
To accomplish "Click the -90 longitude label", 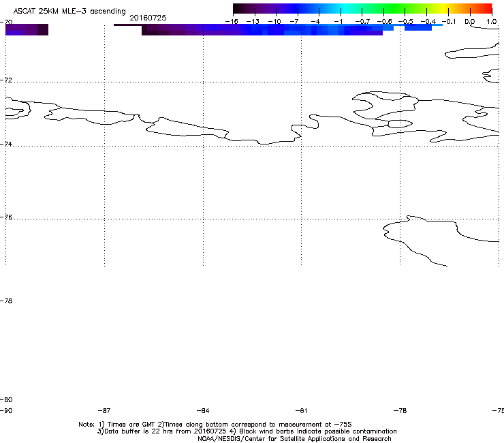I will click(6, 411).
